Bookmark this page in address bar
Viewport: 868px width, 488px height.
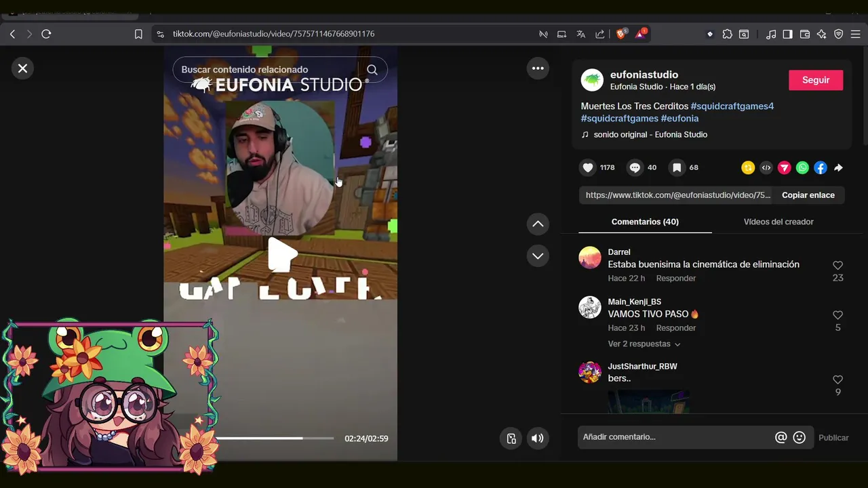tap(138, 34)
